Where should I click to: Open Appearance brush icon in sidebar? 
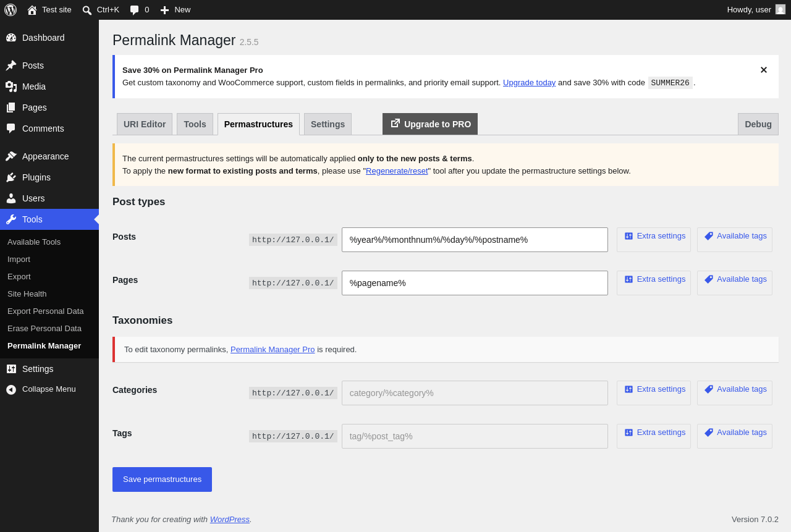click(x=11, y=156)
